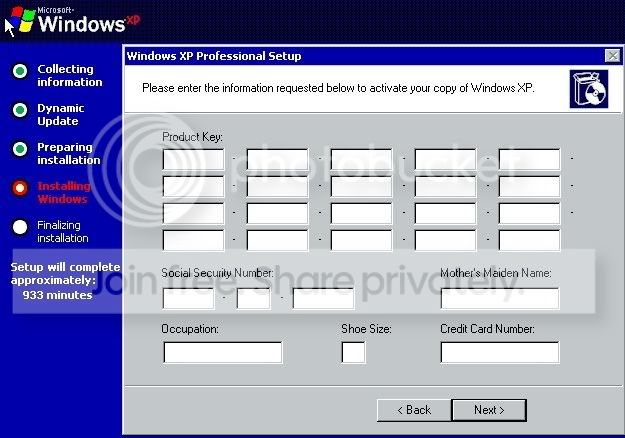Focus the second Product Key box, third row
Screen dimensions: 625x438
pyautogui.click(x=277, y=213)
